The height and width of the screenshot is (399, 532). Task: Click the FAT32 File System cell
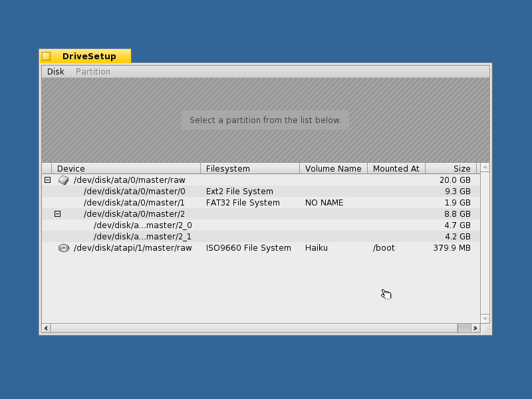pyautogui.click(x=243, y=203)
